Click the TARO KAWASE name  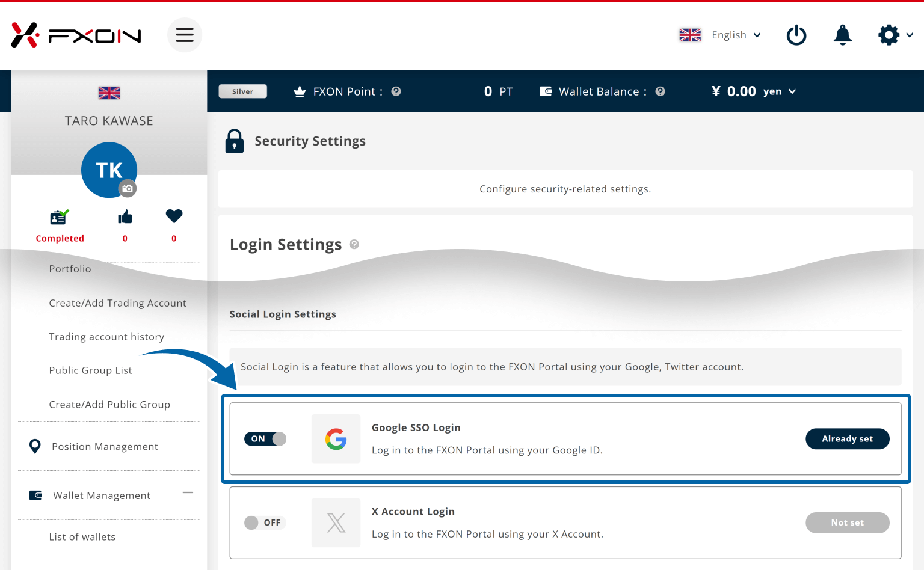click(x=109, y=121)
